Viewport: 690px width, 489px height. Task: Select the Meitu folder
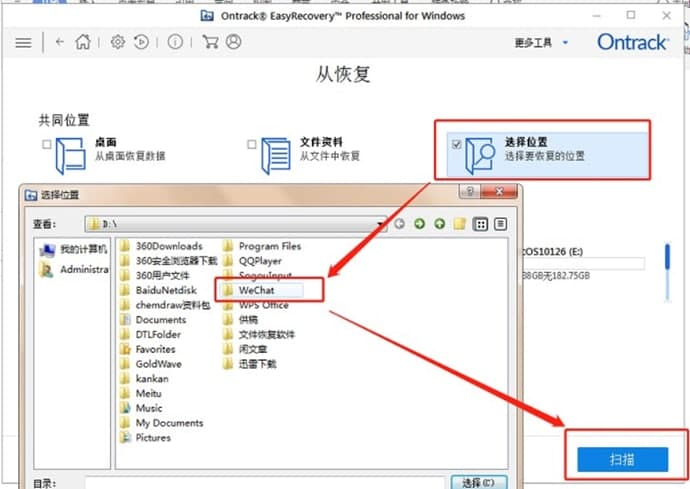(141, 393)
